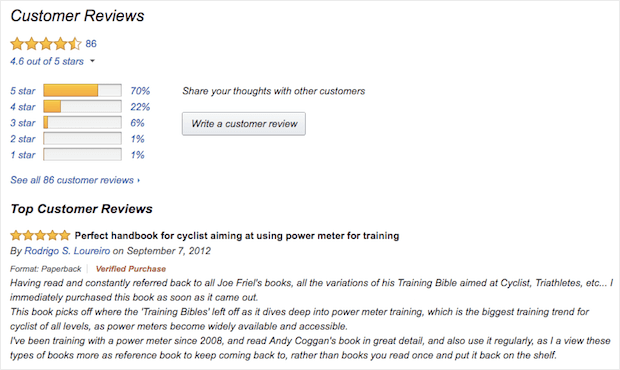Viewport: 620px width, 370px height.
Task: Click the 3 star rating bar
Action: 82,123
